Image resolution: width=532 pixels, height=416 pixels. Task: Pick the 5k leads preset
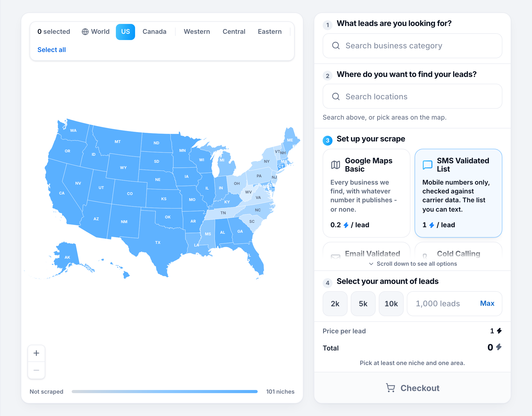click(x=363, y=304)
